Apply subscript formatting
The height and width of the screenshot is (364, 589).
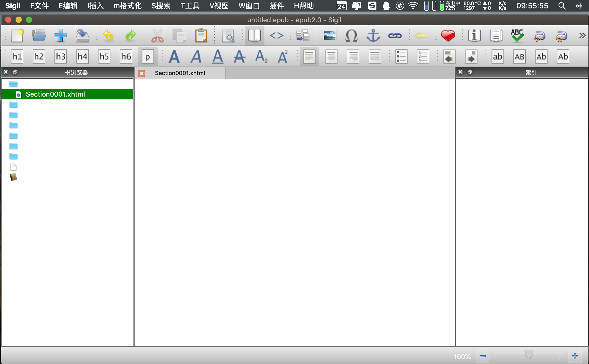(x=261, y=56)
